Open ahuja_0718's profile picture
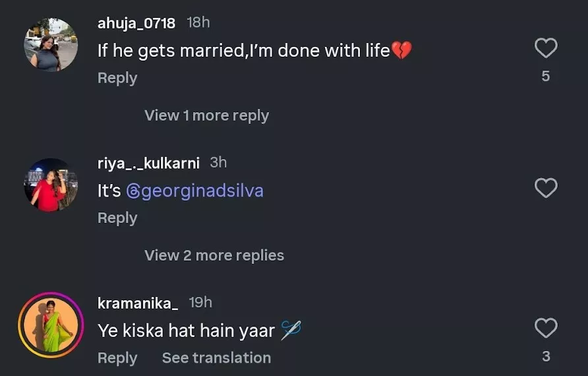The width and height of the screenshot is (588, 376). 51,45
